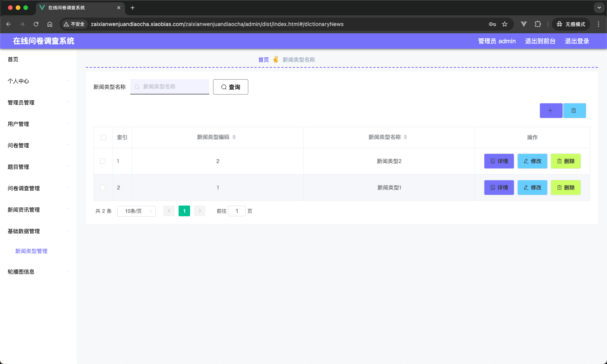
Task: Open Vue devtools extension icon
Action: 524,24
